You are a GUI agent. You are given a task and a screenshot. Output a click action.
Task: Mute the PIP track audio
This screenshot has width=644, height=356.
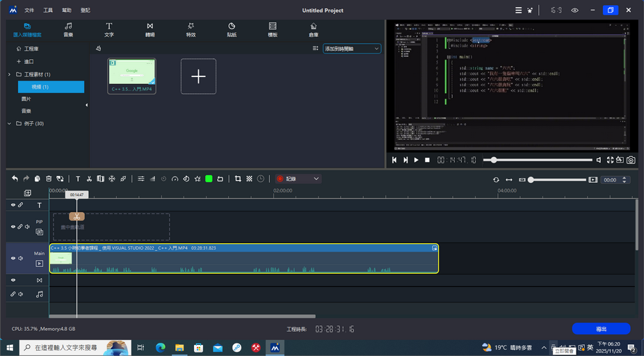tap(28, 227)
